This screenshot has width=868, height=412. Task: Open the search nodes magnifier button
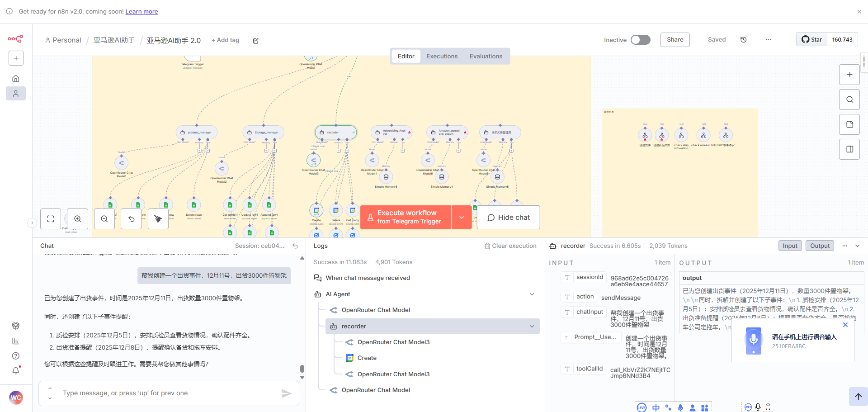coord(849,99)
